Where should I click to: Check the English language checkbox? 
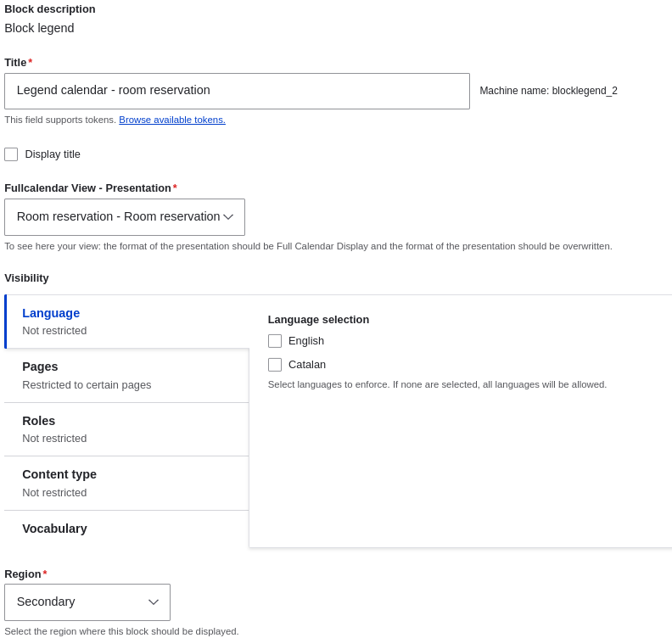click(x=275, y=341)
